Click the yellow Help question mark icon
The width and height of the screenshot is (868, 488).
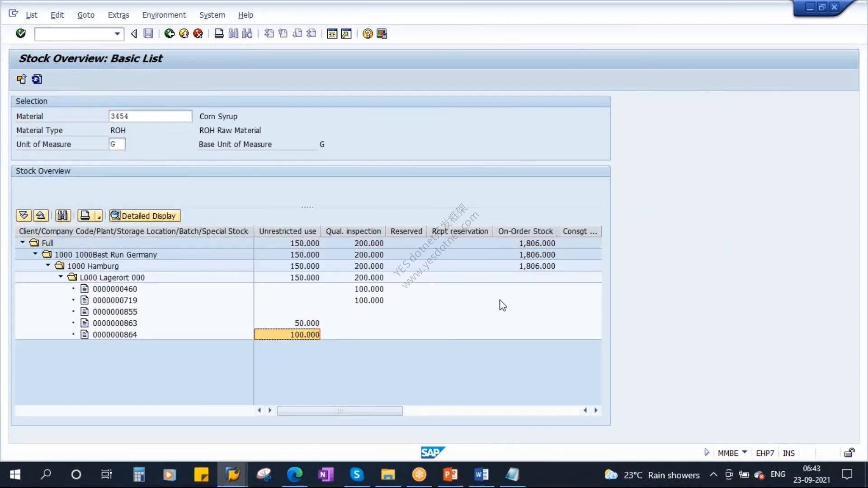[368, 33]
